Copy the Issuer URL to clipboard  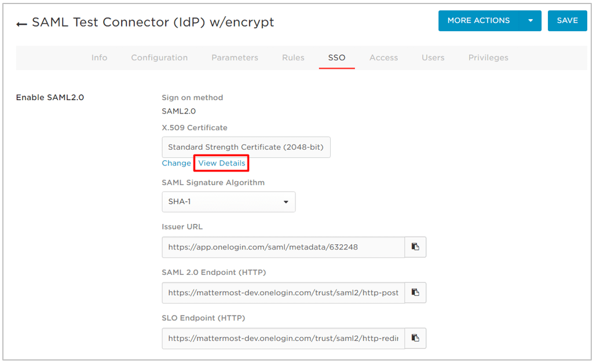click(x=415, y=247)
